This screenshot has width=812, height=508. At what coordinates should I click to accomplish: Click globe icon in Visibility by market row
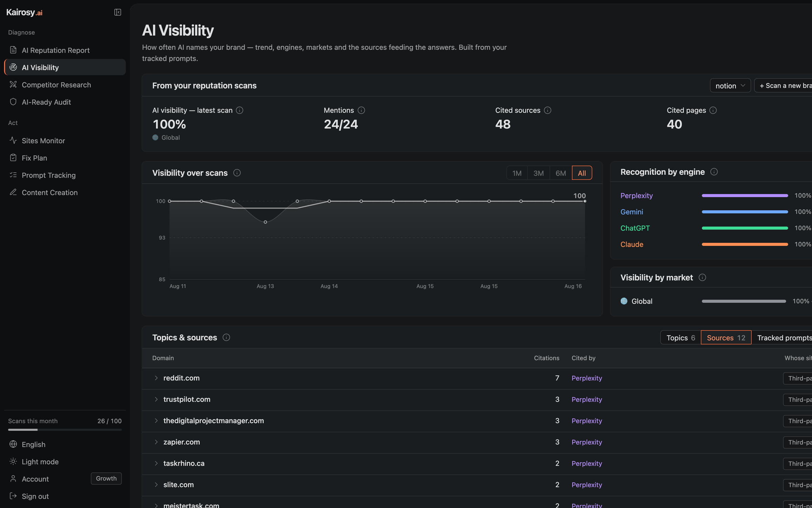pyautogui.click(x=624, y=301)
